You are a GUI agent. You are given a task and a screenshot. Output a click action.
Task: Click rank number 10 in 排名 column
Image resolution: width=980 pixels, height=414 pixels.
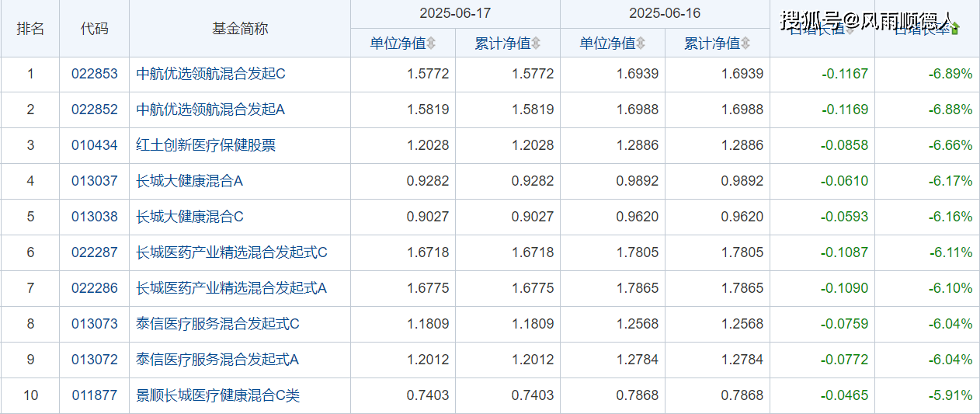(30, 396)
